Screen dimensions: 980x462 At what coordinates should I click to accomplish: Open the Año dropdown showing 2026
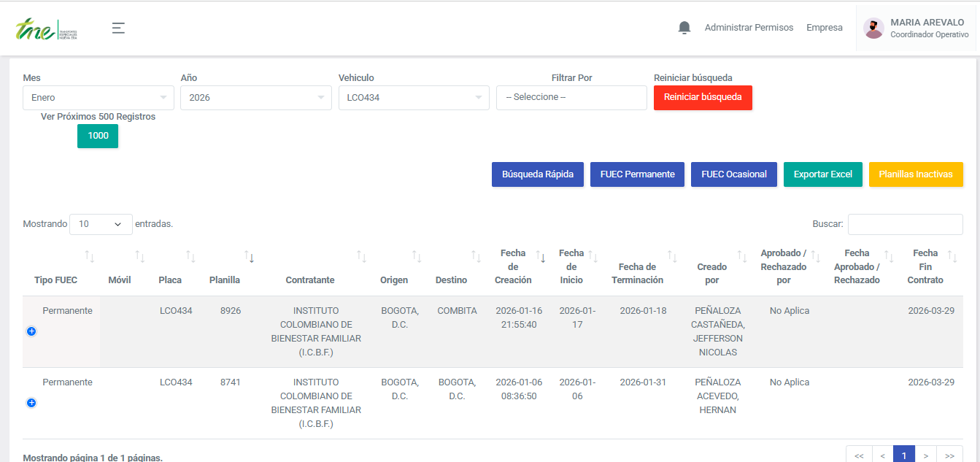point(256,98)
